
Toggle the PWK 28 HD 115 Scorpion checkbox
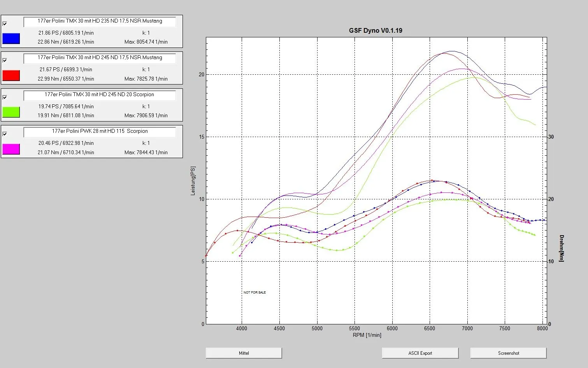click(x=5, y=134)
